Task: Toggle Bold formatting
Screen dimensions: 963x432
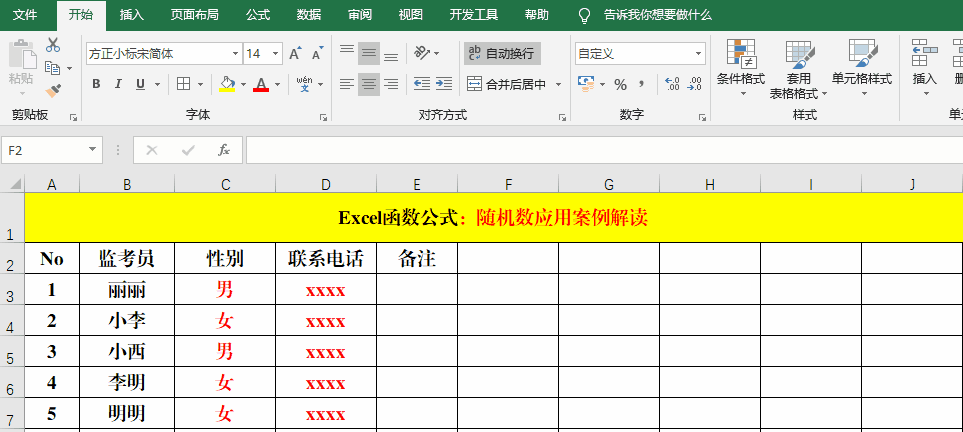Action: (96, 84)
